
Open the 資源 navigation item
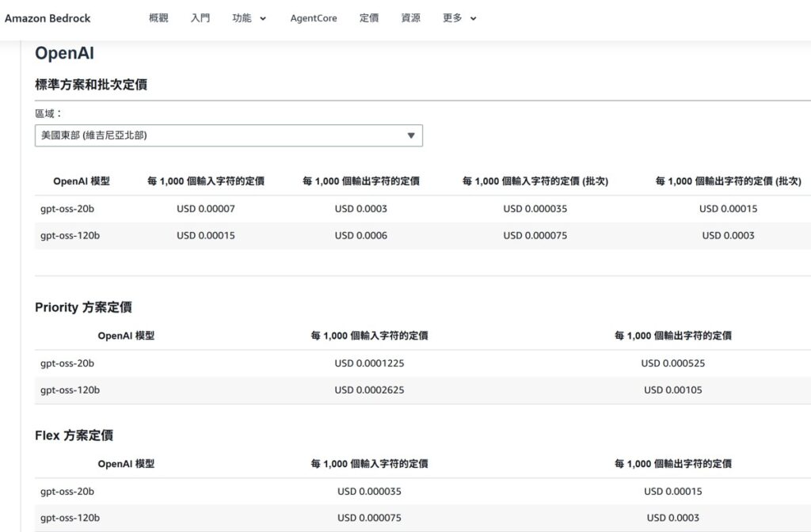[411, 18]
